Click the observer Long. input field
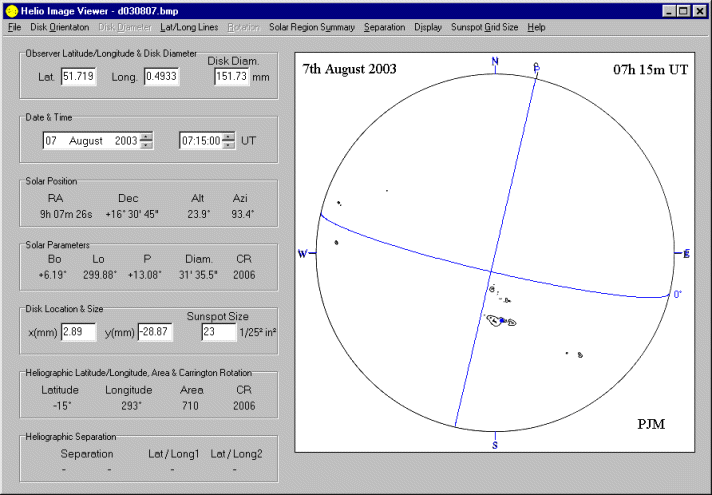This screenshot has height=495, width=712. [x=163, y=77]
